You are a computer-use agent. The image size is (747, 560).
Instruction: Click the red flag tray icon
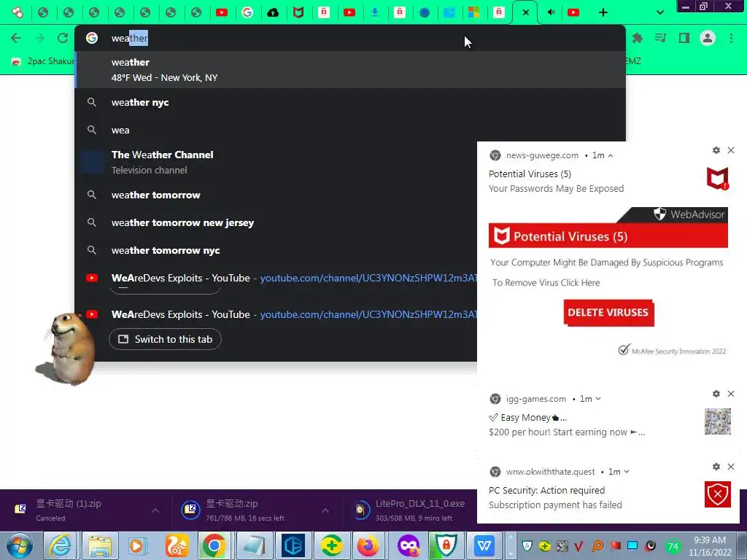tap(615, 545)
